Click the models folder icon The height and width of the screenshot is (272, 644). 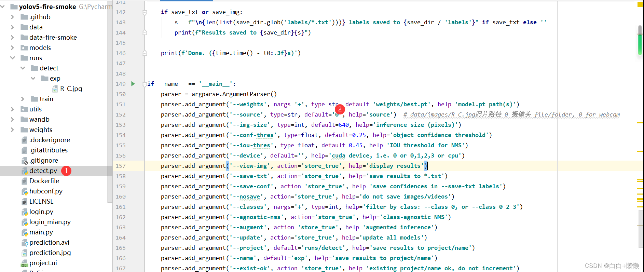point(24,47)
